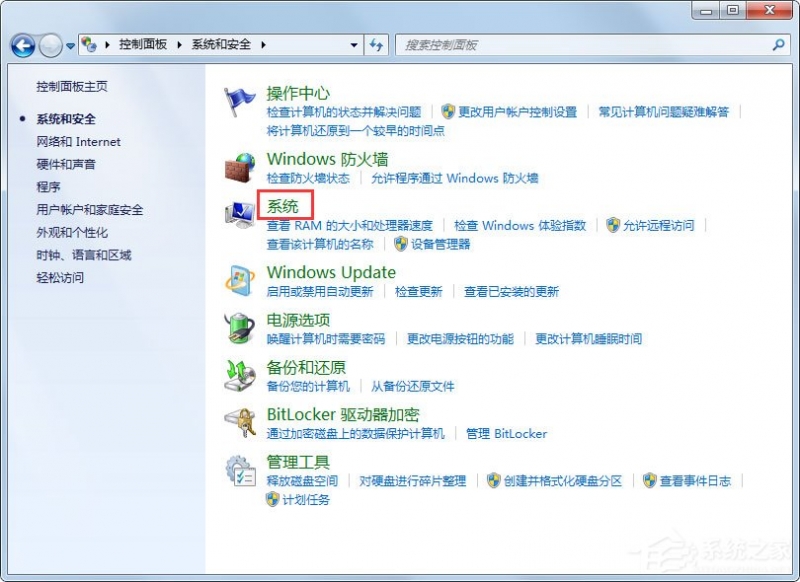The width and height of the screenshot is (800, 582).
Task: Click shield icon beside 创建并格式化硬盘分区
Action: (x=493, y=480)
